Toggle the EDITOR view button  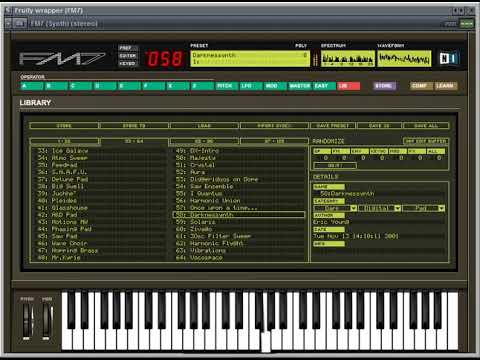pos(127,56)
